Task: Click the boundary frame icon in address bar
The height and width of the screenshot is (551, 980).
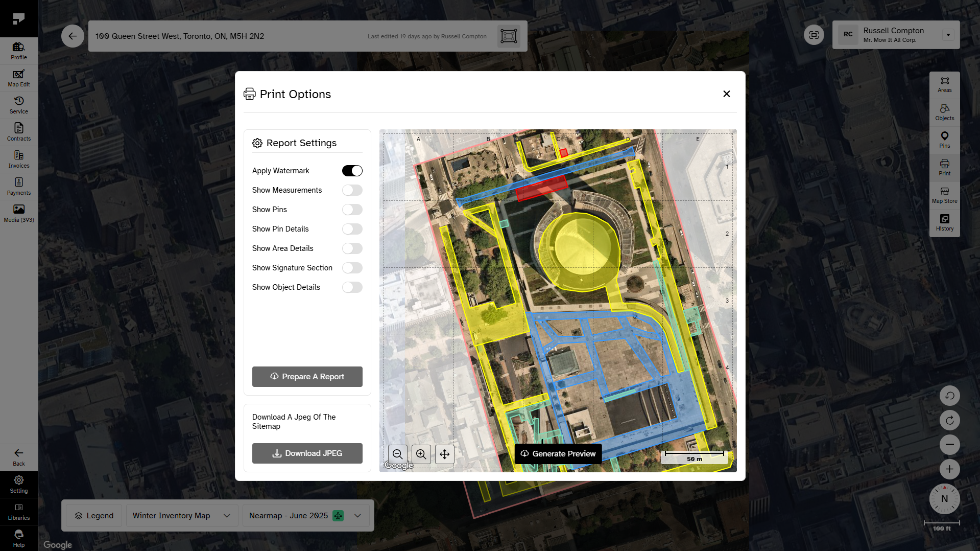Action: click(509, 36)
